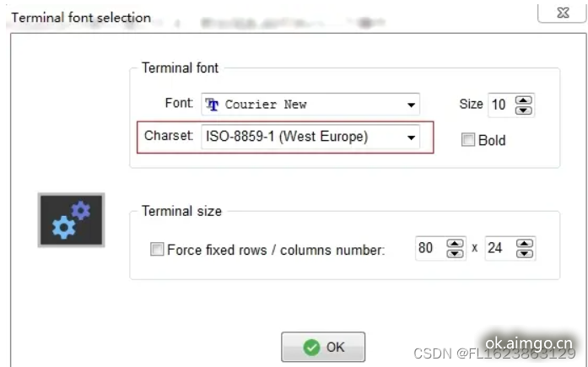Close the Terminal font selection dialog
The width and height of the screenshot is (588, 367).
(x=560, y=13)
